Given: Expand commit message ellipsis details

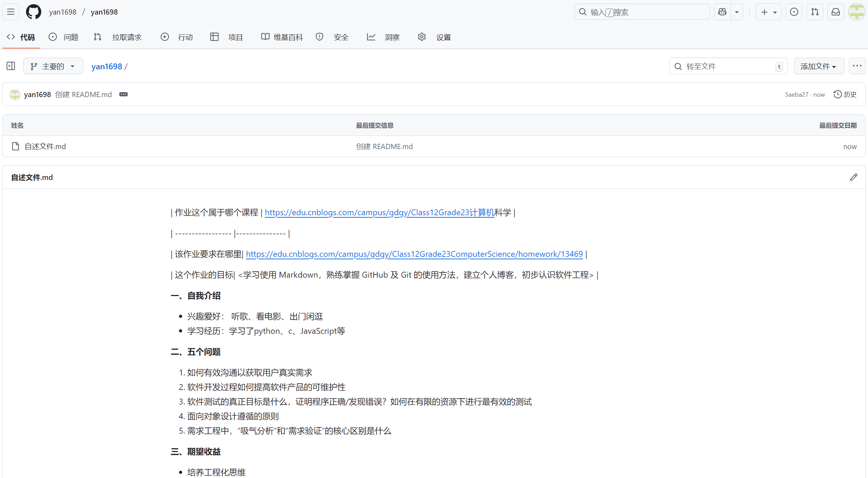Looking at the screenshot, I should 124,94.
